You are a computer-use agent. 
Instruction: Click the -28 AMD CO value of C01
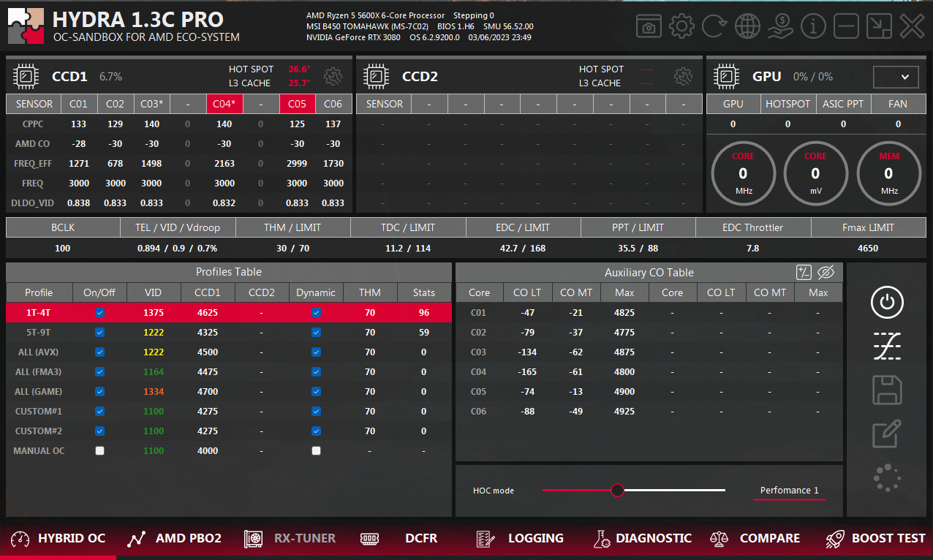coord(78,144)
